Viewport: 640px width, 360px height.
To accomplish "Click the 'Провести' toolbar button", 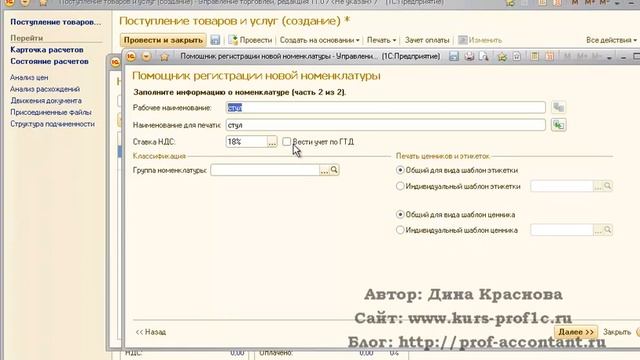I will (x=250, y=40).
